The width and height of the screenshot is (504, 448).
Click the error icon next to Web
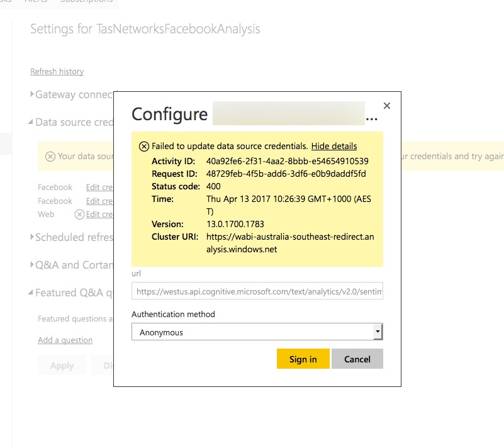(79, 215)
